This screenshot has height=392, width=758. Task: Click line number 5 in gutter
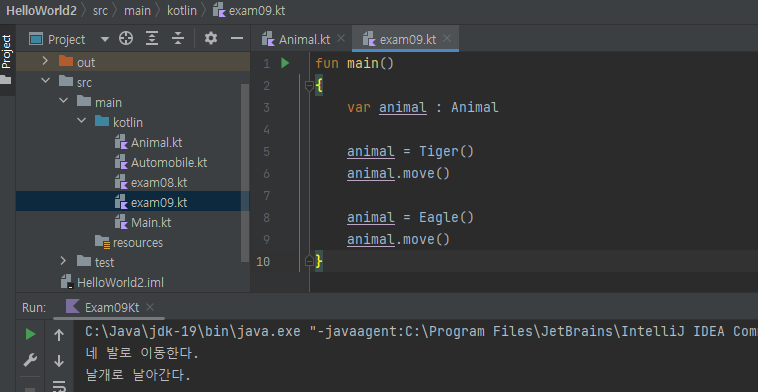click(267, 152)
